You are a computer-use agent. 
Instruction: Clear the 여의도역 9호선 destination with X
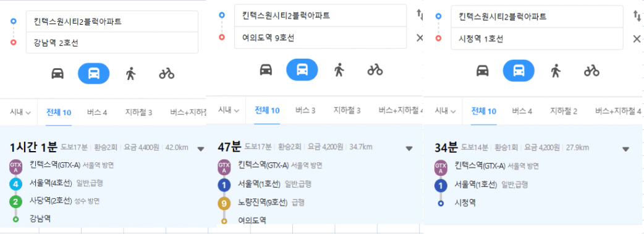419,38
